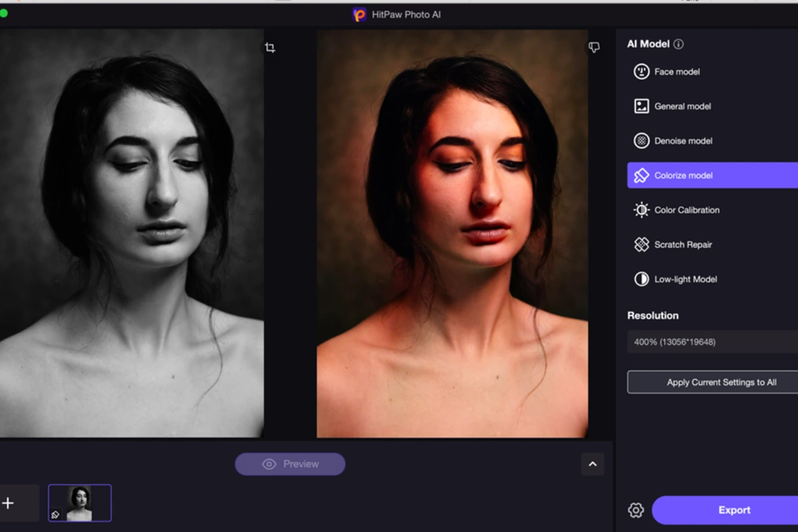Choose the General model
798x532 pixels.
coord(683,106)
